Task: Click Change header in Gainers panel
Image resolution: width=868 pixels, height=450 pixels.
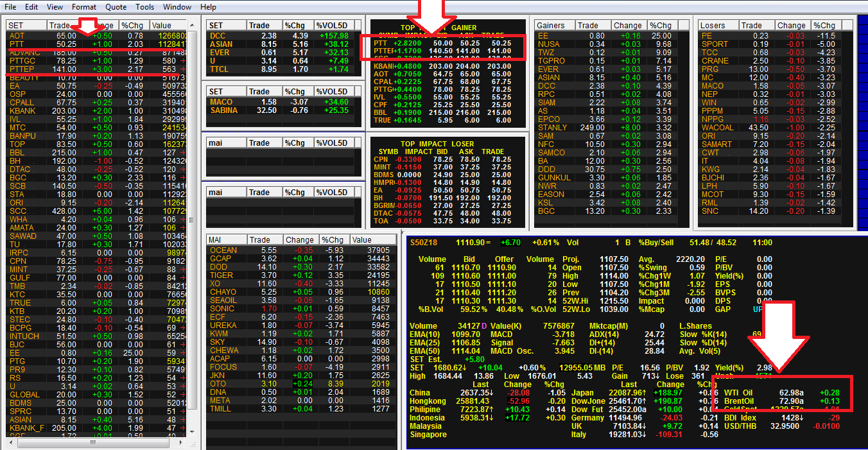Action: (x=628, y=25)
